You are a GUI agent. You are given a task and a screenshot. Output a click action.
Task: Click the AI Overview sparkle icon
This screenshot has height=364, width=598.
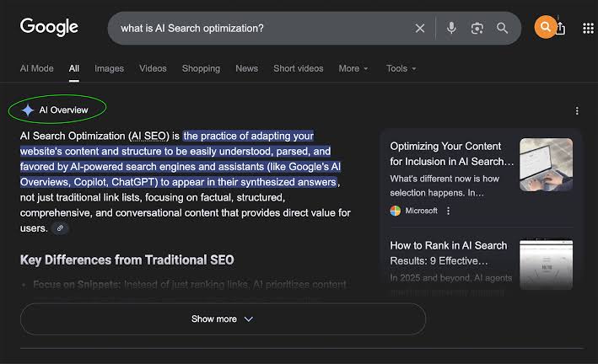tap(28, 110)
